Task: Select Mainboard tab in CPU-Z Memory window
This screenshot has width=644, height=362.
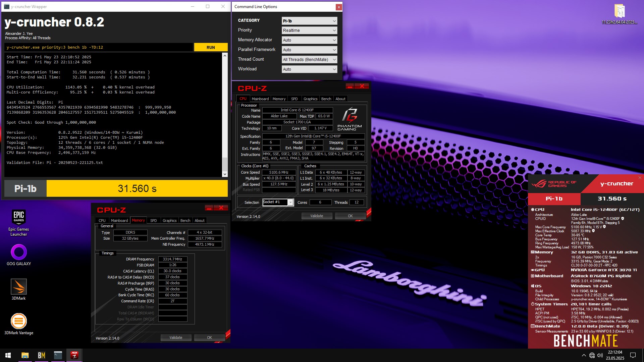Action: click(119, 221)
